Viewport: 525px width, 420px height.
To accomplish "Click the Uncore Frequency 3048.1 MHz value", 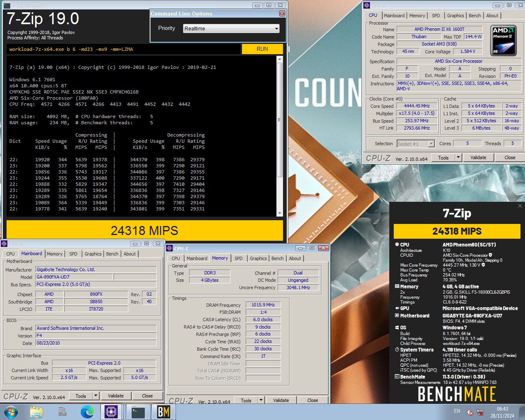I will pos(298,288).
